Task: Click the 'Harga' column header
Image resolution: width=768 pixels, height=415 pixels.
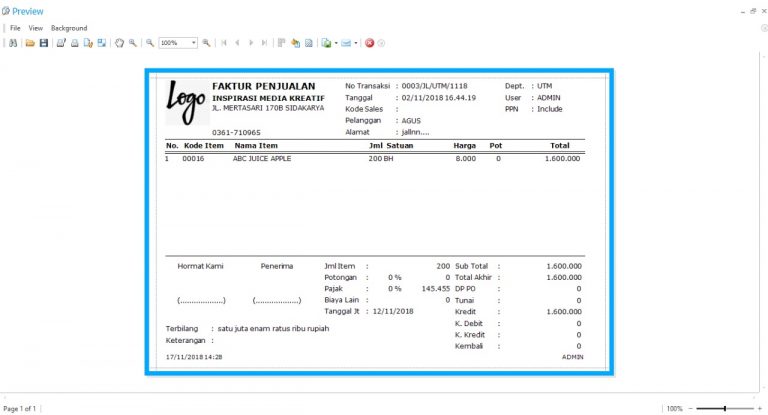Action: coord(464,146)
